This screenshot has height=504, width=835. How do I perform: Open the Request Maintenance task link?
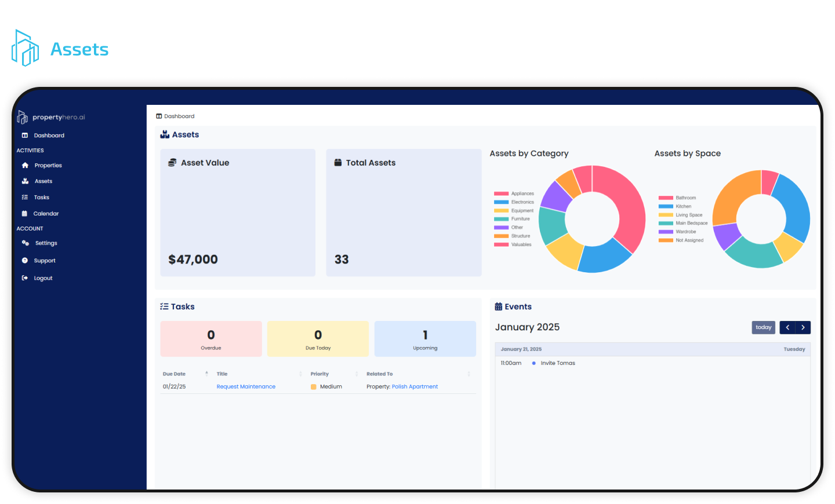coord(246,387)
